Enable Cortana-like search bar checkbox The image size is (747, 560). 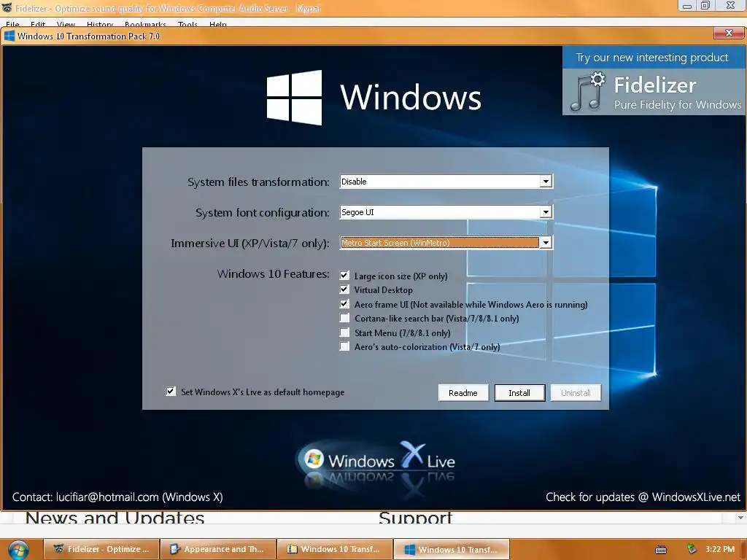[x=344, y=318]
